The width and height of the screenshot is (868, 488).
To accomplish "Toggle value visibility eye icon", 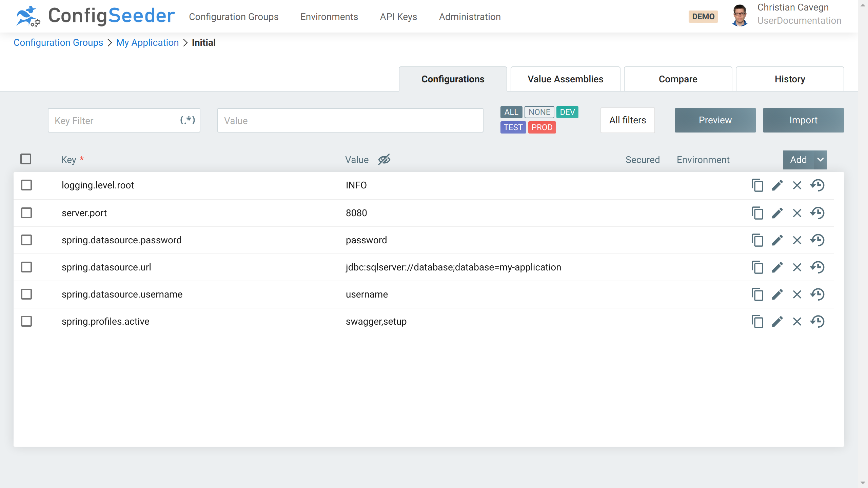I will pyautogui.click(x=384, y=159).
